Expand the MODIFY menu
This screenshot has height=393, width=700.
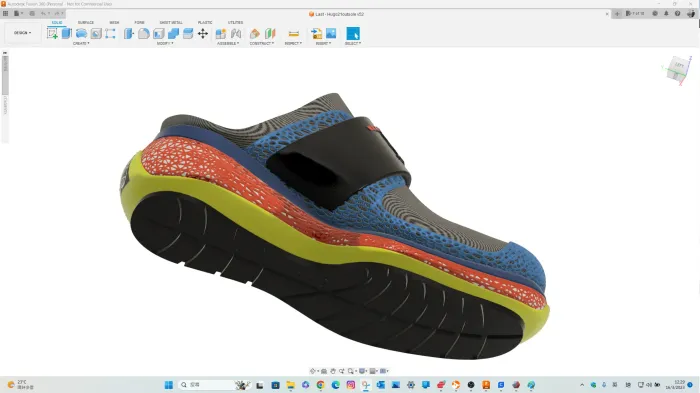[165, 43]
